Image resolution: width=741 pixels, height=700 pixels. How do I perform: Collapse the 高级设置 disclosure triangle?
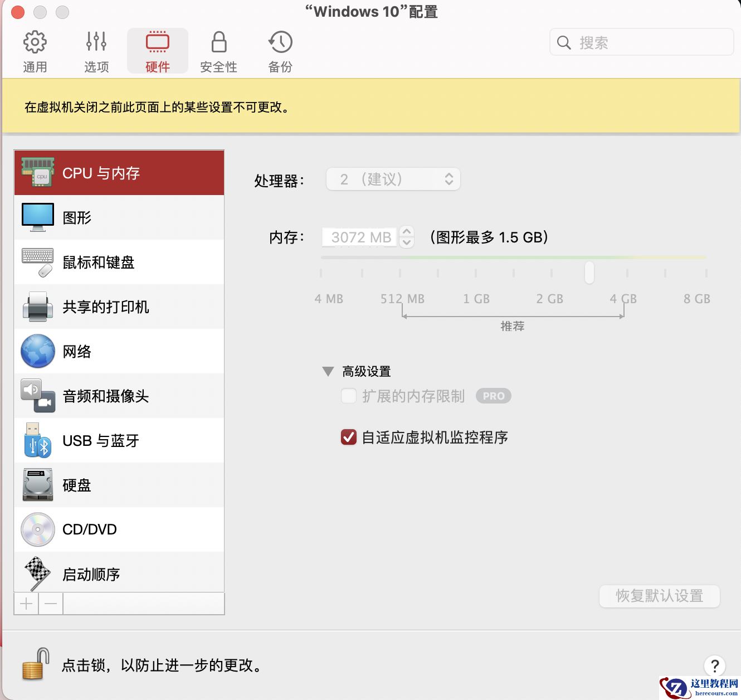(x=329, y=371)
